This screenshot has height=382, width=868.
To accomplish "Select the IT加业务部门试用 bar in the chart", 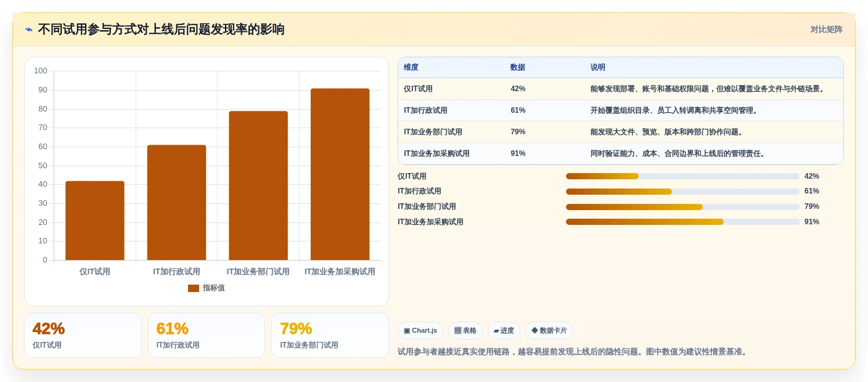I will coord(258,185).
